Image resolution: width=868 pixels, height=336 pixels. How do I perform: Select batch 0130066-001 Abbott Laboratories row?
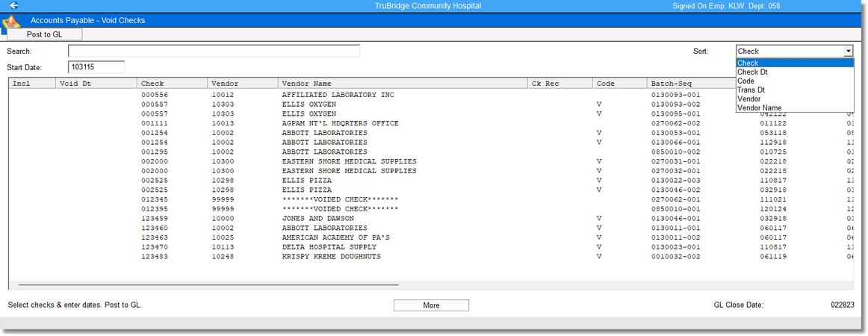pos(432,143)
